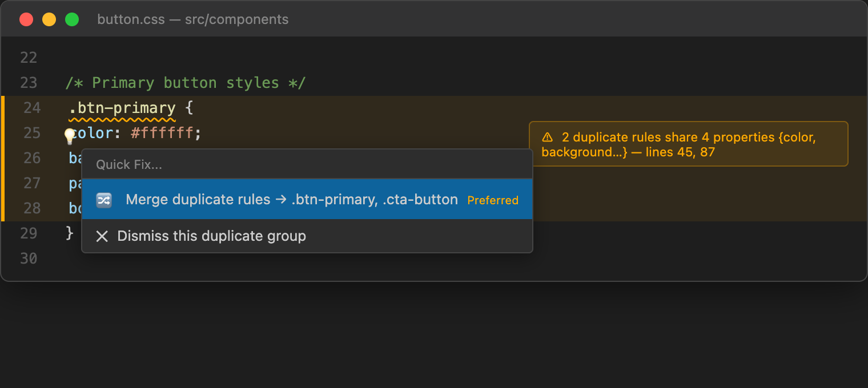Place cursor in 'Primary button styles' comment
868x388 pixels.
(x=186, y=83)
